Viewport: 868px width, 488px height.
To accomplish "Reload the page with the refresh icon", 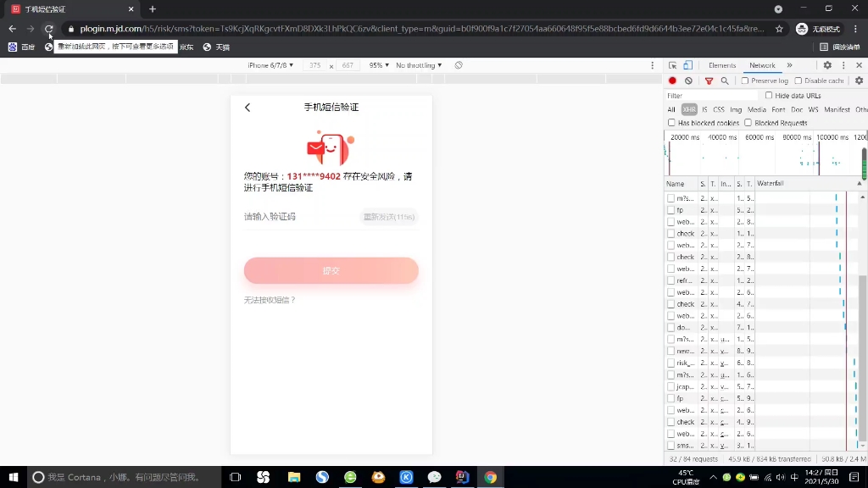I will (50, 28).
